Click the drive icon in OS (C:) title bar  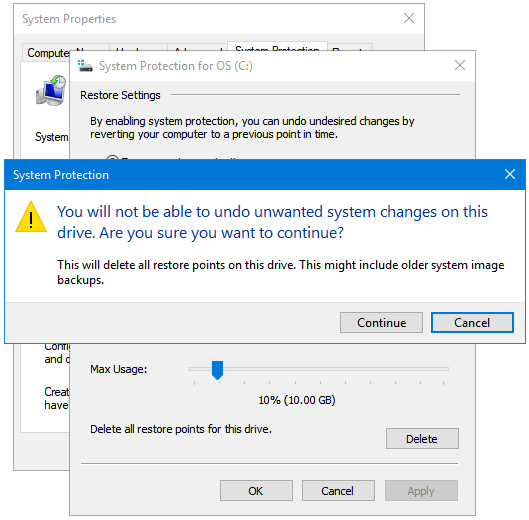(x=85, y=65)
